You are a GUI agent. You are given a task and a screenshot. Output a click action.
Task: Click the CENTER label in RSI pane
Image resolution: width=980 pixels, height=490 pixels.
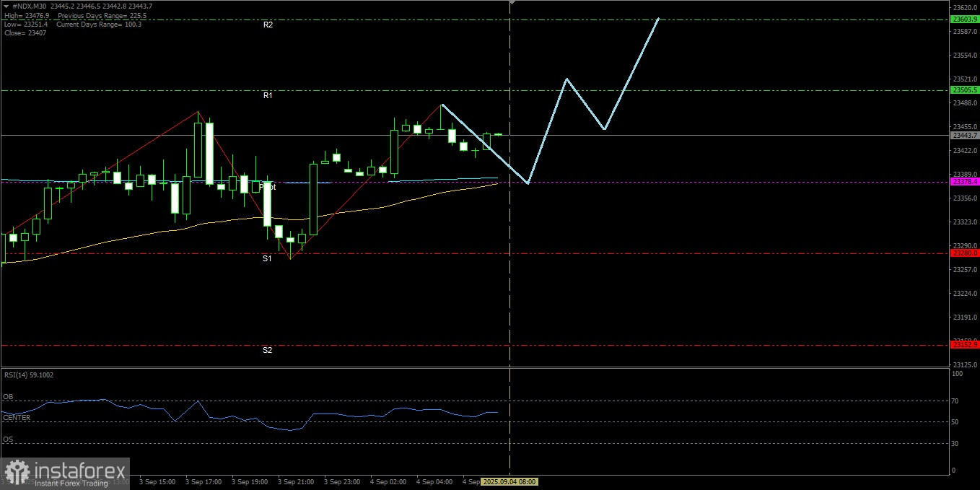17,417
